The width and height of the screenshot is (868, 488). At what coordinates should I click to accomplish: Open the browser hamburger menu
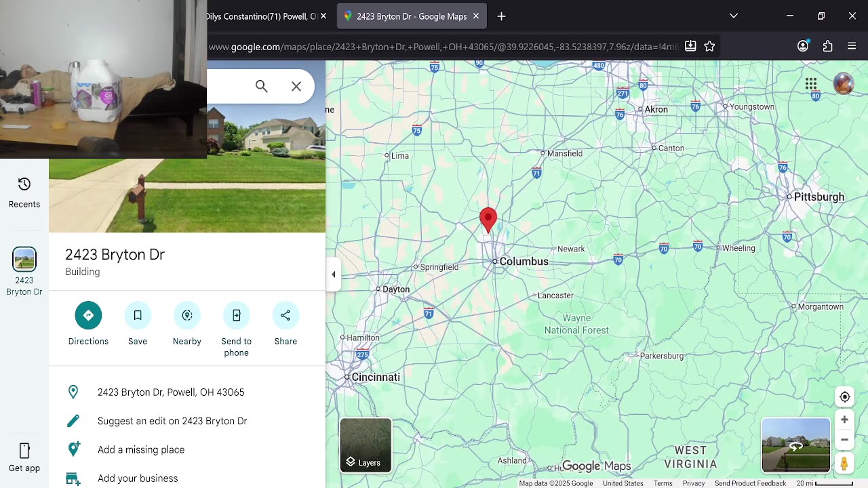852,46
